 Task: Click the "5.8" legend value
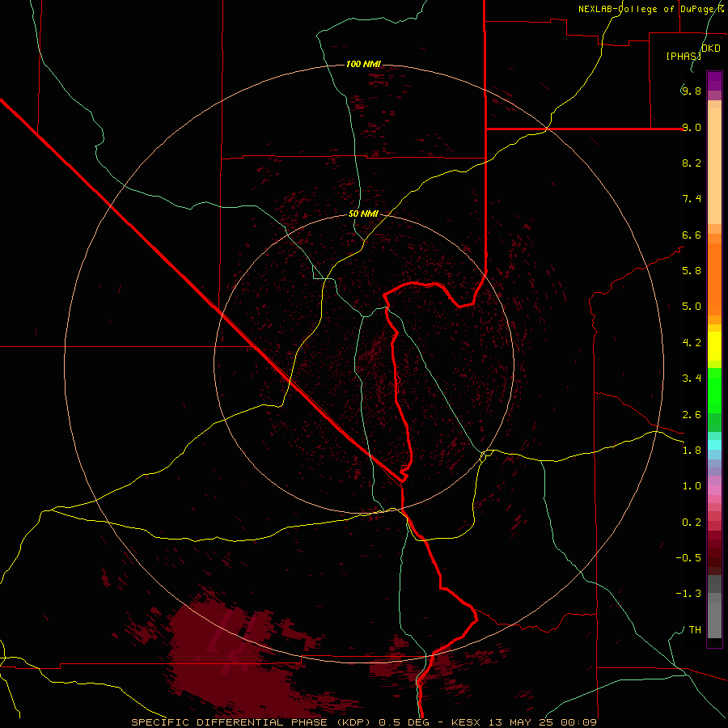(692, 271)
